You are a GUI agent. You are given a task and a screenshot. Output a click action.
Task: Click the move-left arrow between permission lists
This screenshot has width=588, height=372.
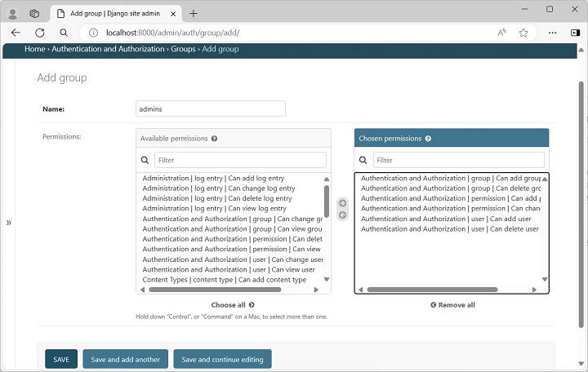(x=342, y=215)
